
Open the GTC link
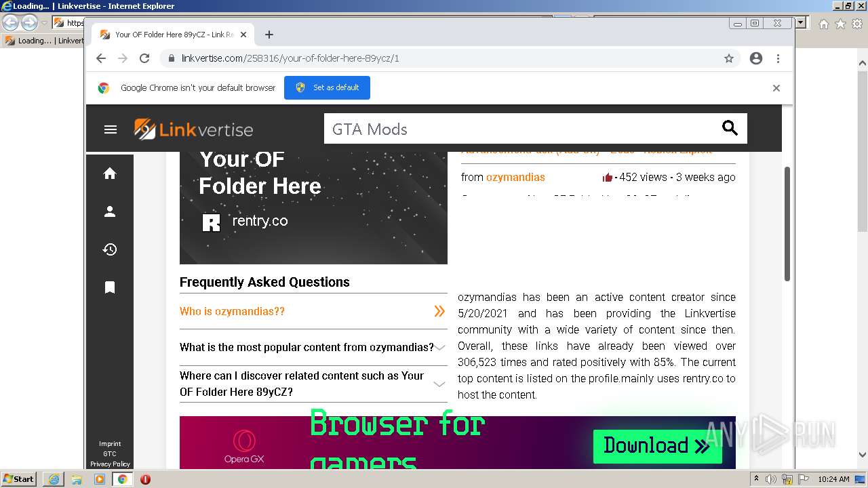point(110,454)
